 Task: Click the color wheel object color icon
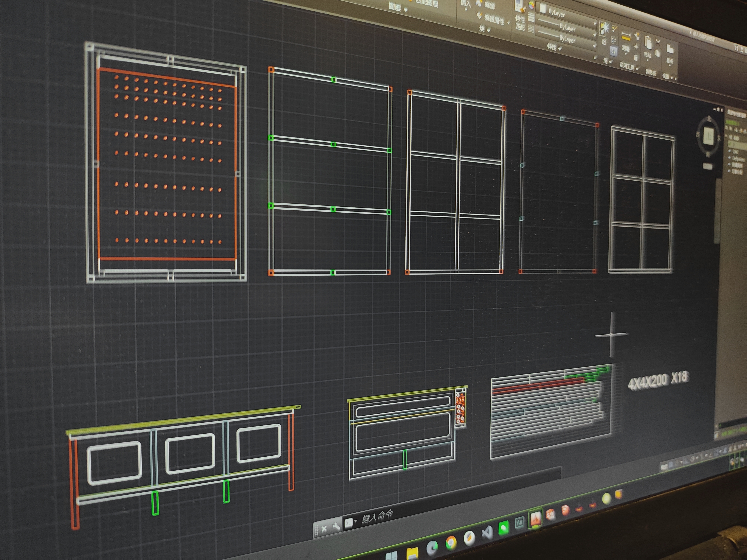[531, 5]
